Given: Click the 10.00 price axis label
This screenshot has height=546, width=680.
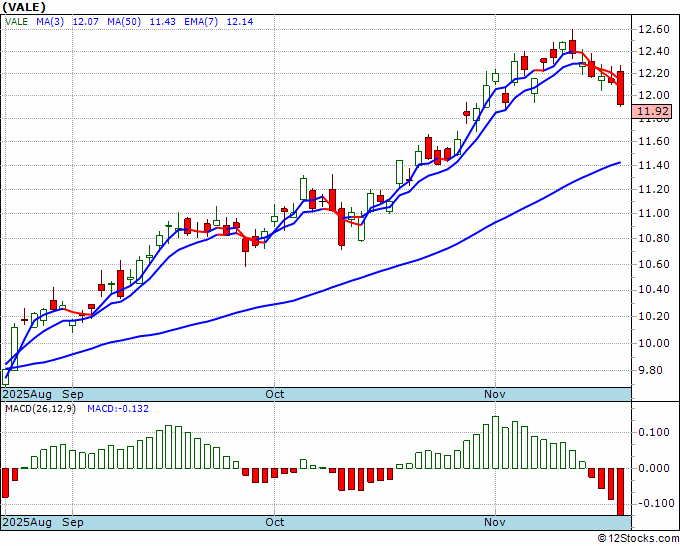Looking at the screenshot, I should pos(654,343).
